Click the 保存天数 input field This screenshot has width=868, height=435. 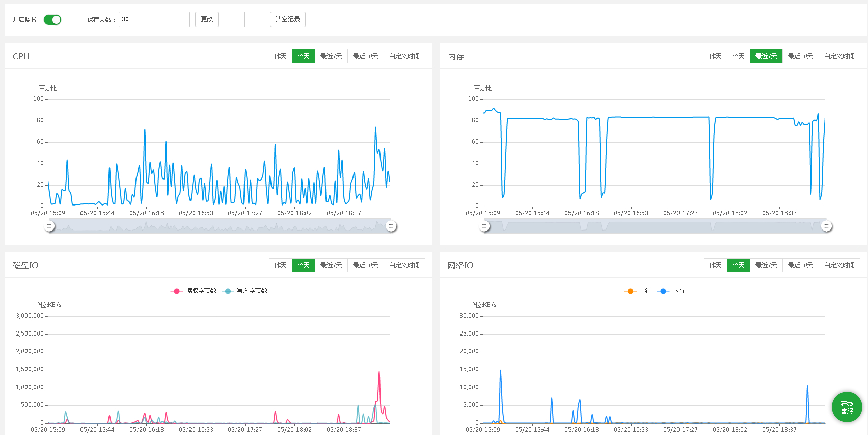(x=154, y=19)
